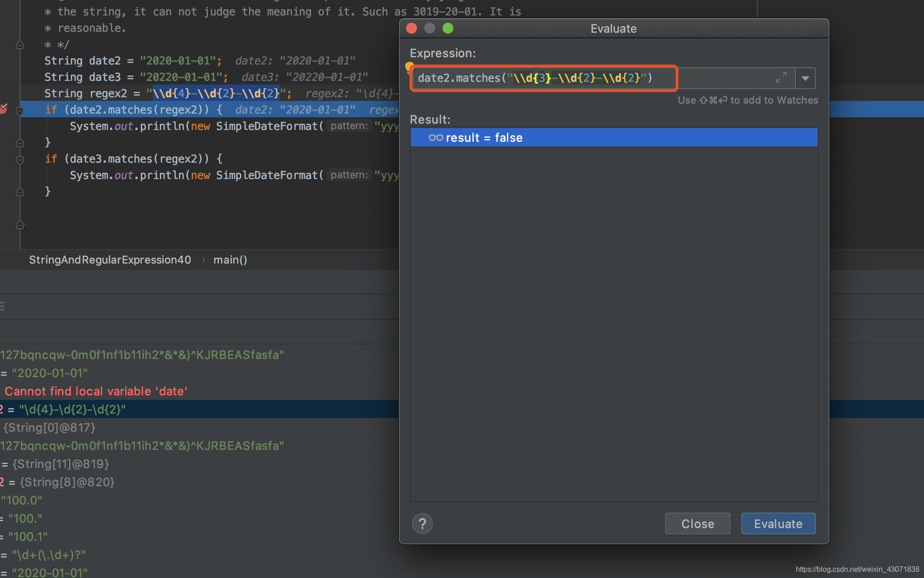The width and height of the screenshot is (924, 578).
Task: Click the lightbulb intention icon by expression
Action: point(409,67)
